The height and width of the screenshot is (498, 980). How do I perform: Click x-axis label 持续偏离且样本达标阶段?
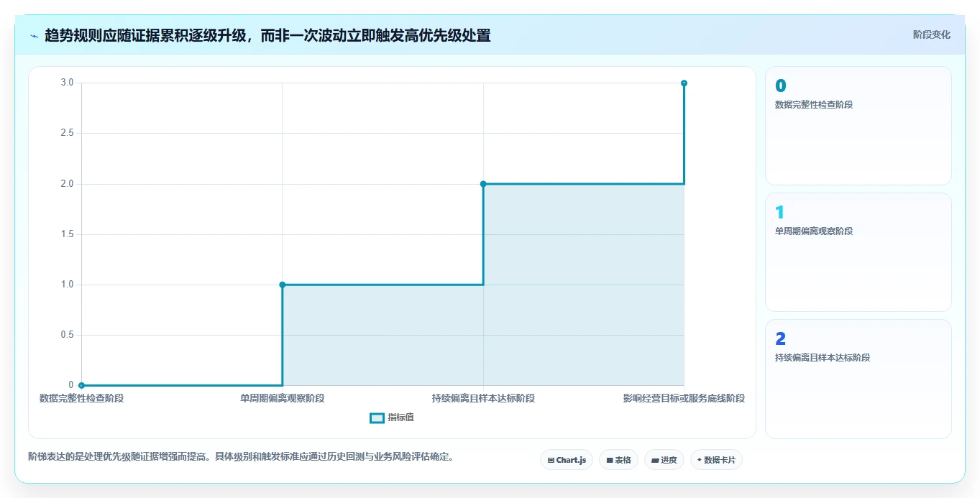point(483,398)
